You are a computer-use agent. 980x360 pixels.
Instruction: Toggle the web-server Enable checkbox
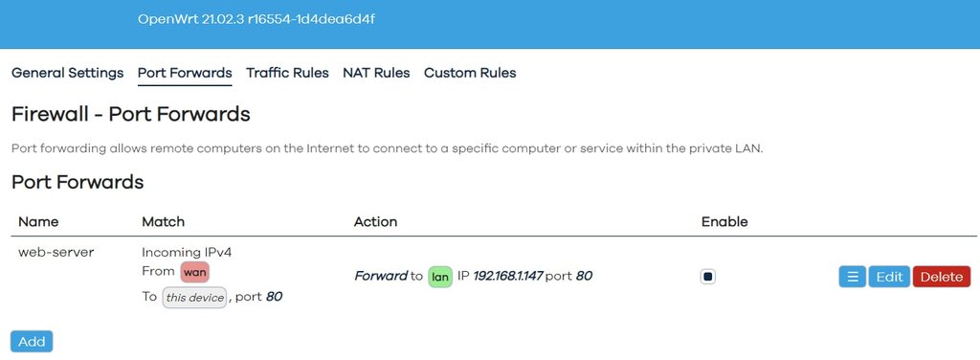[707, 277]
